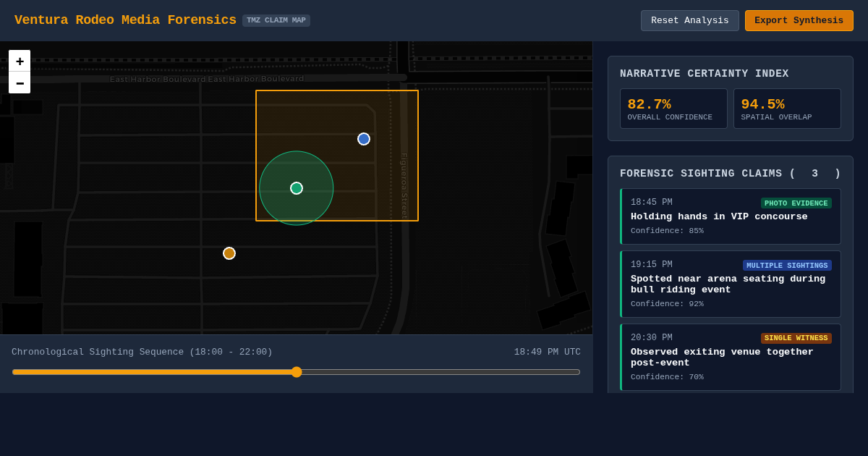Viewport: 868px width, 456px height.
Task: Click Export Synthesis button
Action: (799, 20)
